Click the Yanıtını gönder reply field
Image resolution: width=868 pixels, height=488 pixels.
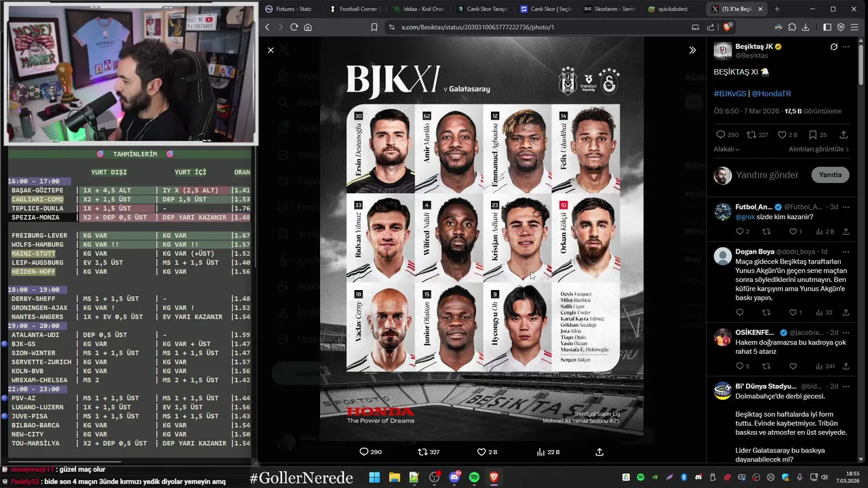pyautogui.click(x=767, y=175)
